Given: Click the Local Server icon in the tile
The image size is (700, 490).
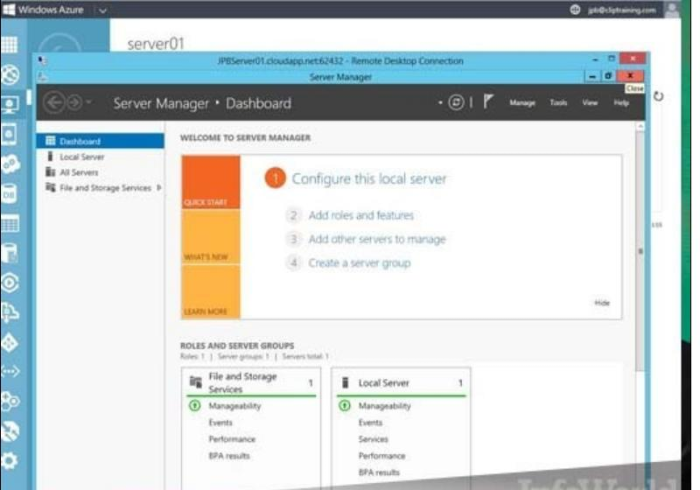Looking at the screenshot, I should coord(345,382).
